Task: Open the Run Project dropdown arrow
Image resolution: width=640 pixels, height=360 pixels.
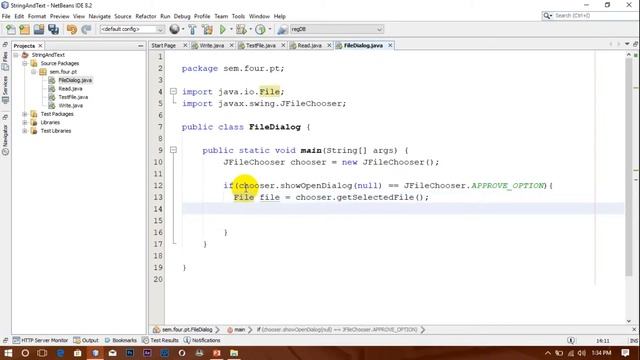Action: 231,29
